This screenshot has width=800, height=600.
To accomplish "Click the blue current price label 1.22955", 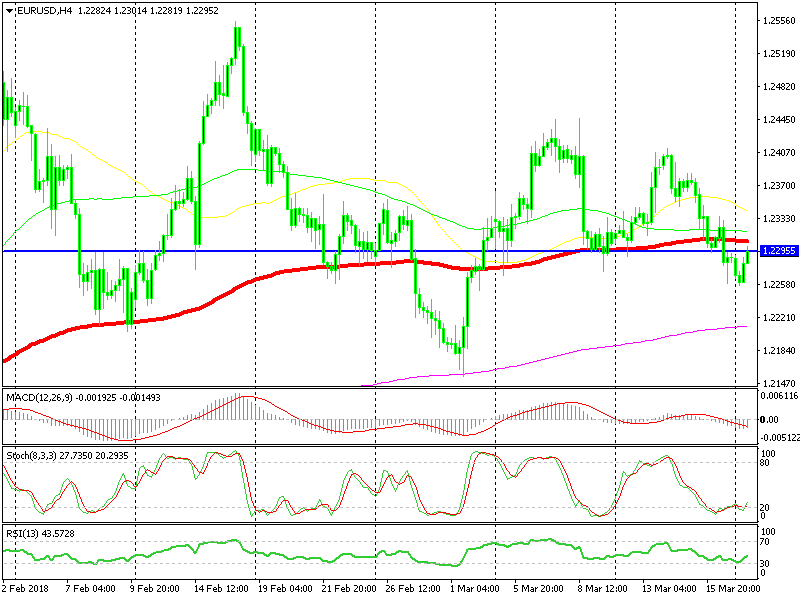I will tap(779, 251).
